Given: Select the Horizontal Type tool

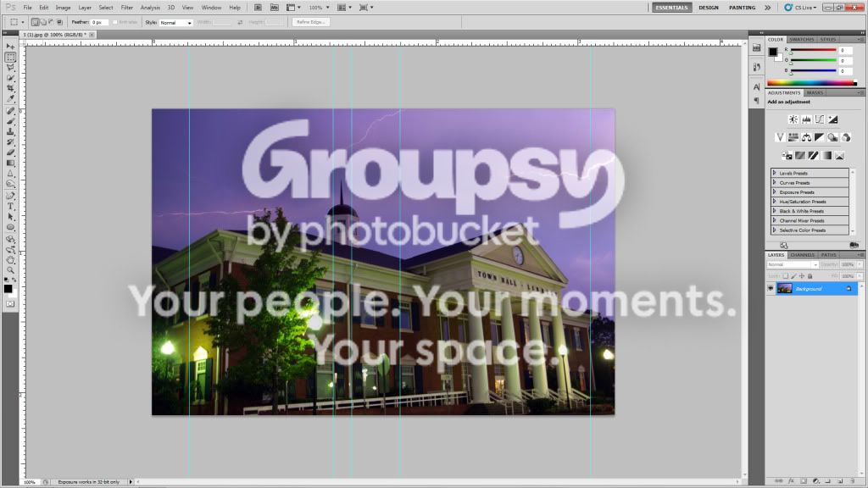Looking at the screenshot, I should tap(10, 207).
